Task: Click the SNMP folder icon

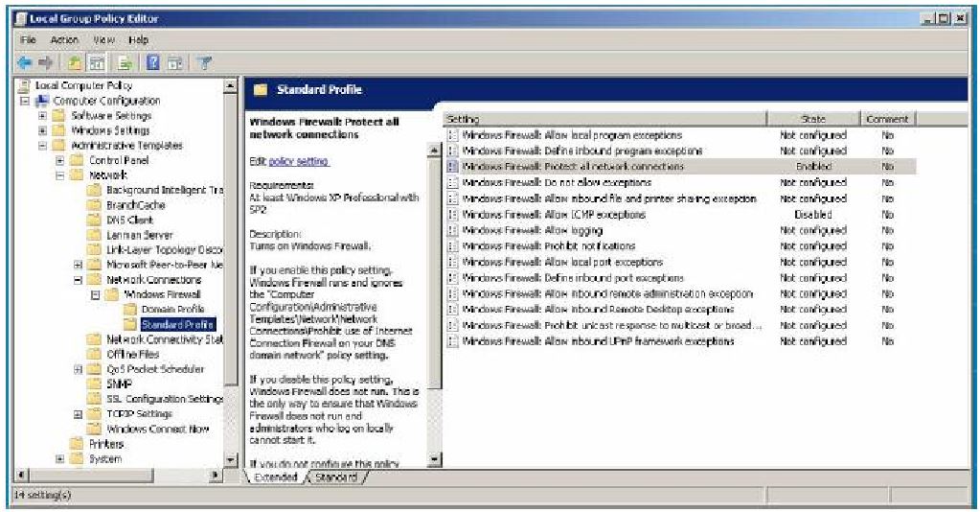Action: pos(95,384)
